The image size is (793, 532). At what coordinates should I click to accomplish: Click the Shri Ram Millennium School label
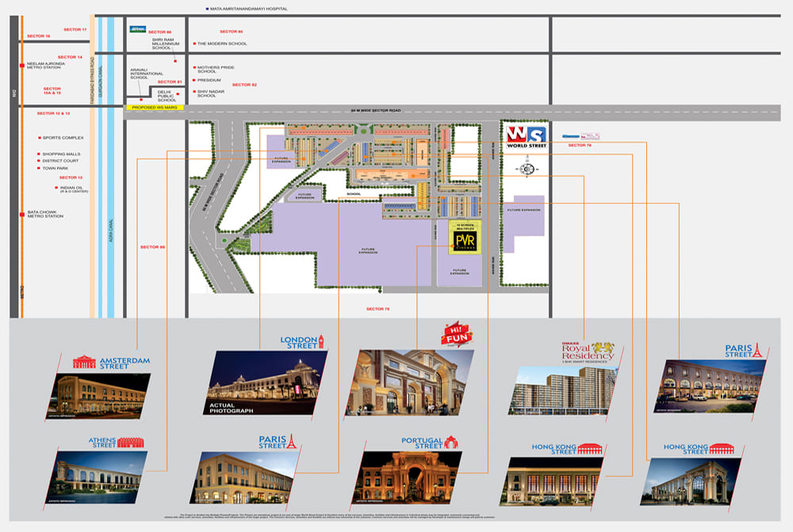coord(166,44)
